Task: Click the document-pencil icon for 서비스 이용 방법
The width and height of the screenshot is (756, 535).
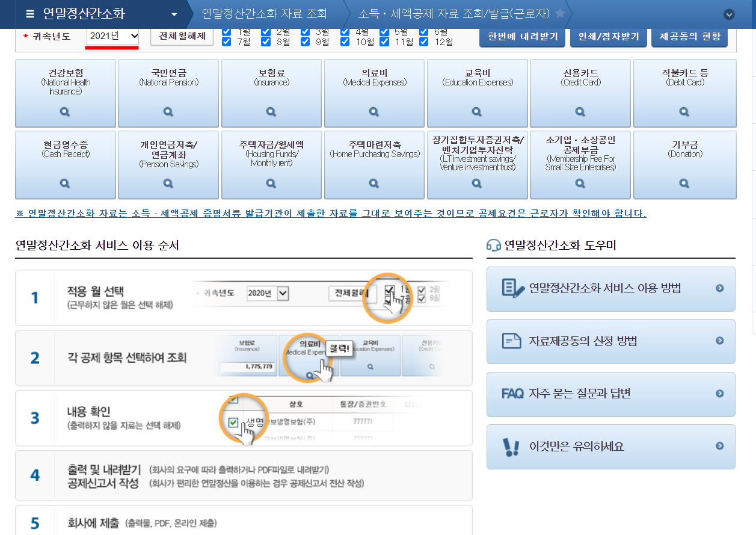Action: point(513,288)
